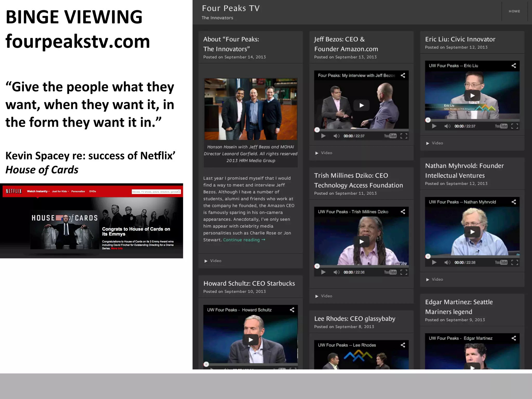This screenshot has height=399, width=532.
Task: Mute the Eric Liu video volume
Action: (x=447, y=126)
